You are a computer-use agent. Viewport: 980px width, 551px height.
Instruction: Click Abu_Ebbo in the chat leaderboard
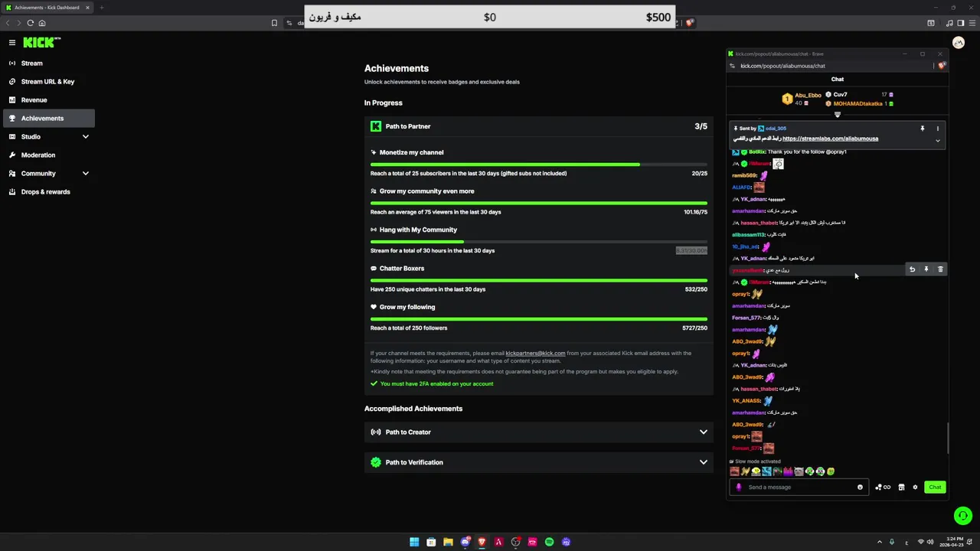(808, 96)
